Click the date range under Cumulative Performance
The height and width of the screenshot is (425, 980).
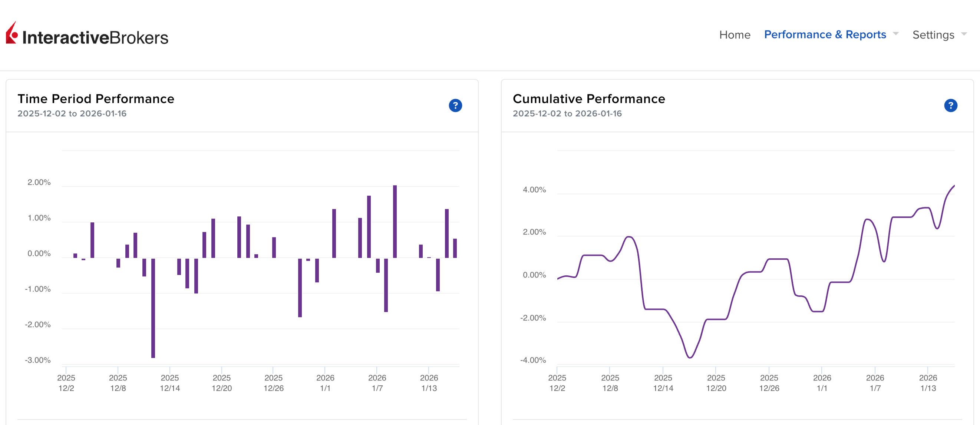567,113
